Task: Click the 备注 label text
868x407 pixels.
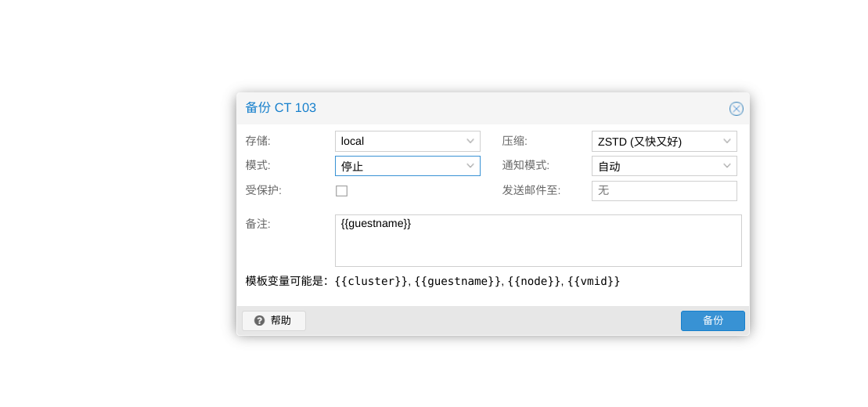Action: [258, 224]
